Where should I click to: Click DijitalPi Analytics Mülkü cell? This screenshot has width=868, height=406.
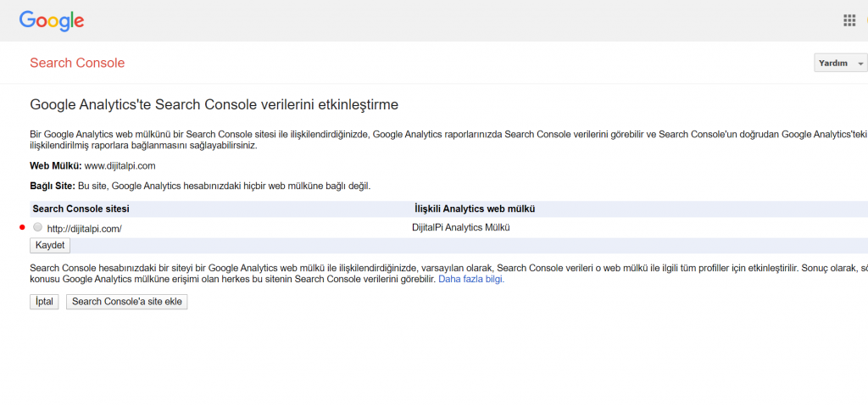460,227
